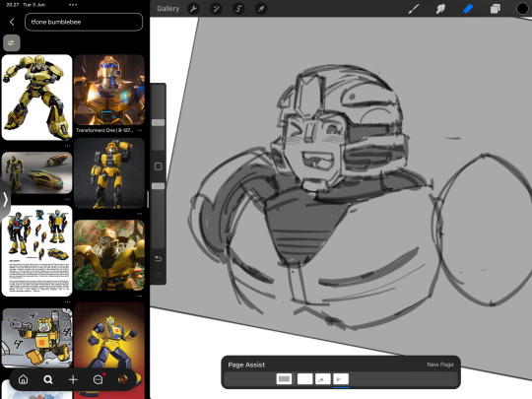Open options under the character sheet pin
This screenshot has width=532, height=399.
click(68, 301)
